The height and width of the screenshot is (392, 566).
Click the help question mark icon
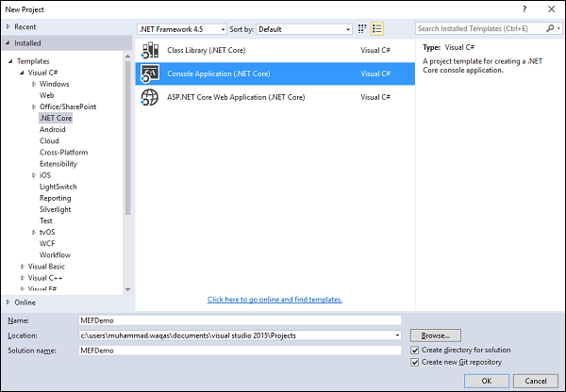[524, 8]
